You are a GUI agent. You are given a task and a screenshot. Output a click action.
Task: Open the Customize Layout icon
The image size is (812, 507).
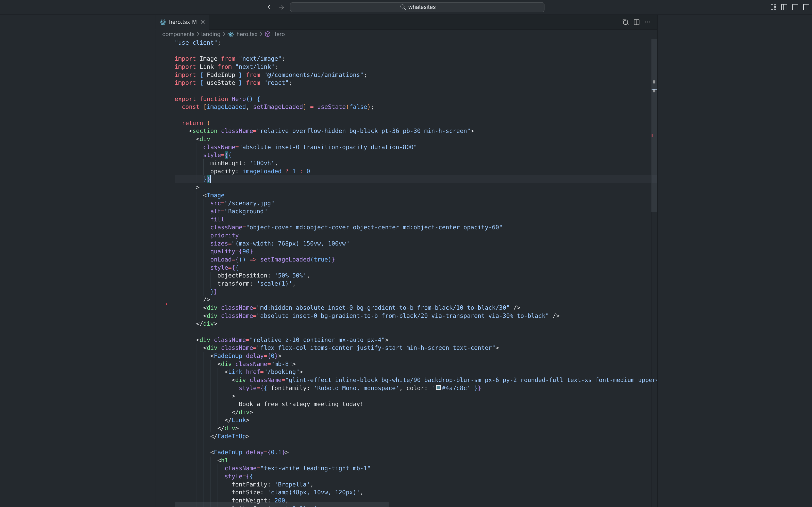click(773, 7)
